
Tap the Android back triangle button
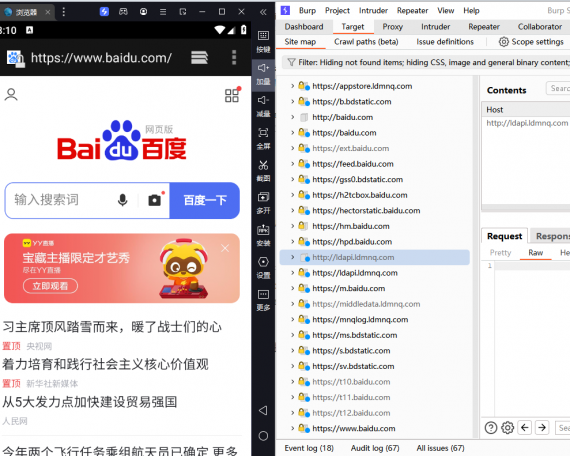[x=263, y=411]
